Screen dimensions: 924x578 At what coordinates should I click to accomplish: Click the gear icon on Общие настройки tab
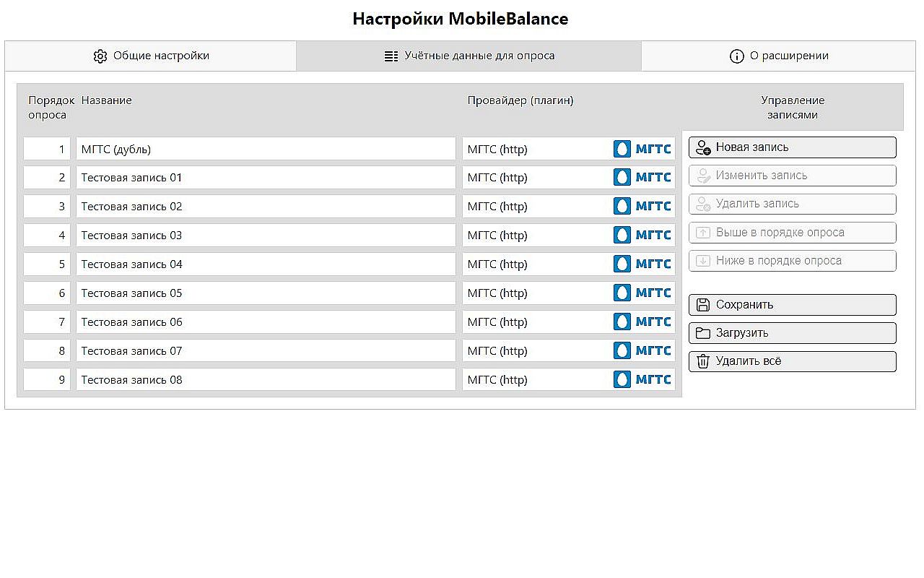(101, 56)
